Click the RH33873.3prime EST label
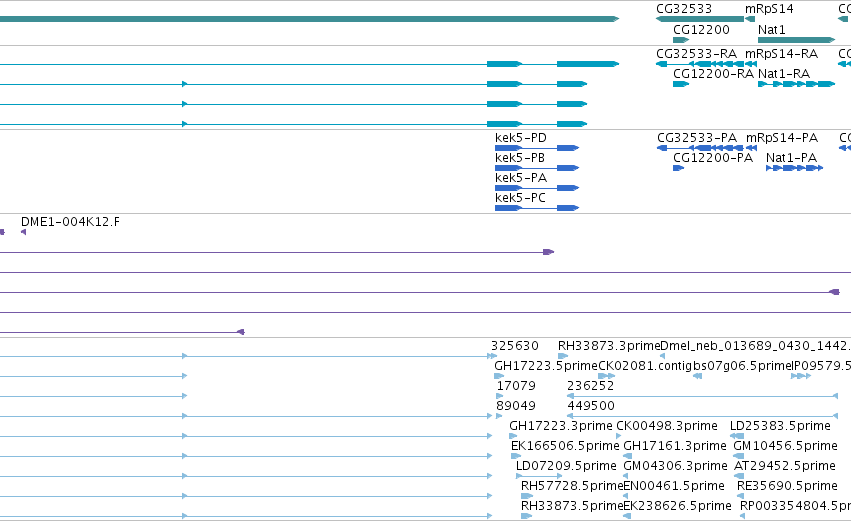851x521 pixels. (609, 346)
